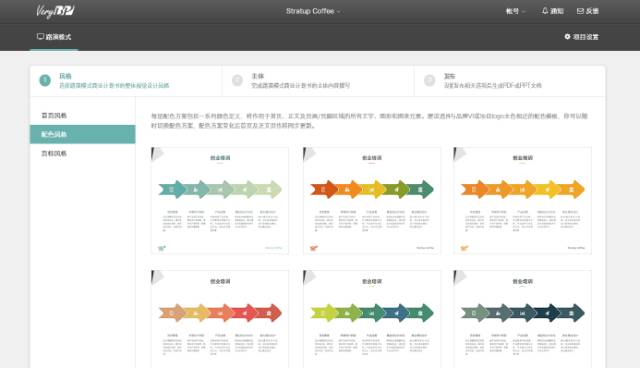Choose the tan-to-red arrow color scheme
This screenshot has width=640, height=368.
click(220, 319)
